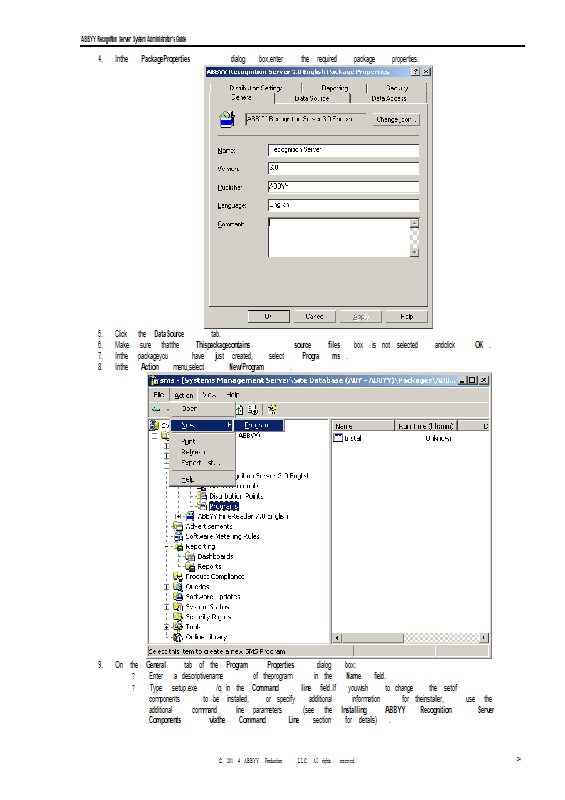Viewport: 565px width, 800px height.
Task: Click inside the Comment text box
Action: [x=339, y=237]
